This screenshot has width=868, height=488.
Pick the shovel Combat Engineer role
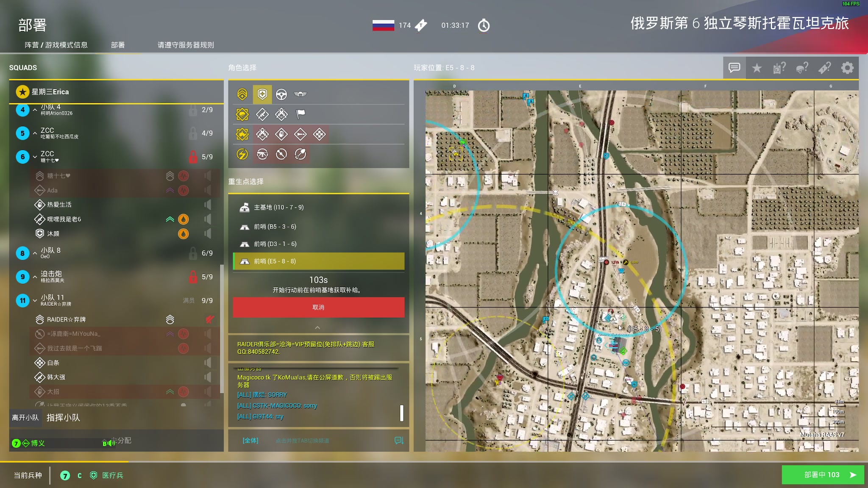coord(300,154)
